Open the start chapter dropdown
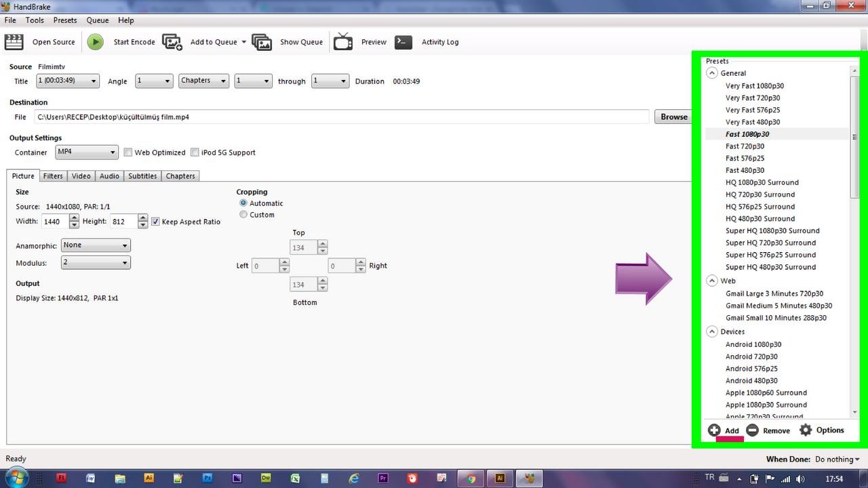Viewport: 868px width, 488px height. click(x=253, y=81)
